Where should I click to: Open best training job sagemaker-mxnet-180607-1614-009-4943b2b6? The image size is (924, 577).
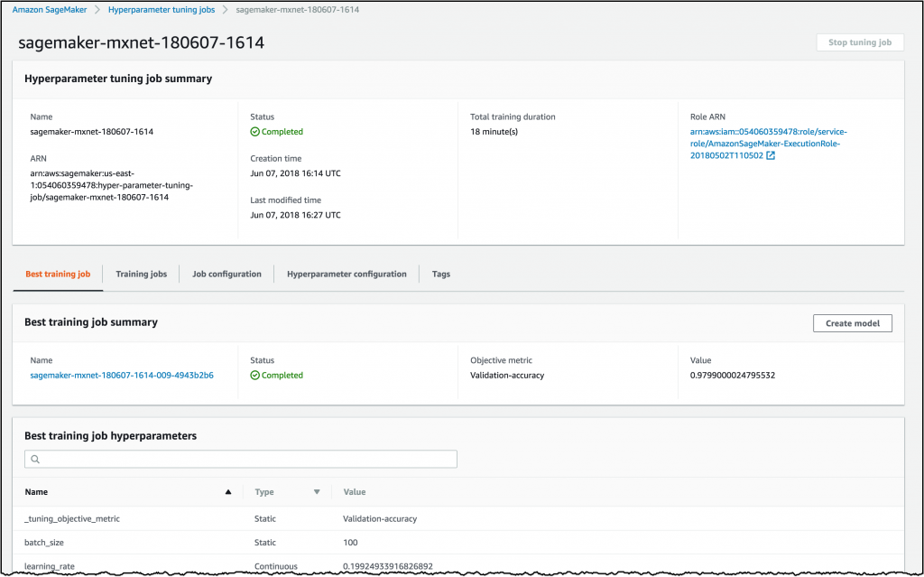click(x=122, y=376)
